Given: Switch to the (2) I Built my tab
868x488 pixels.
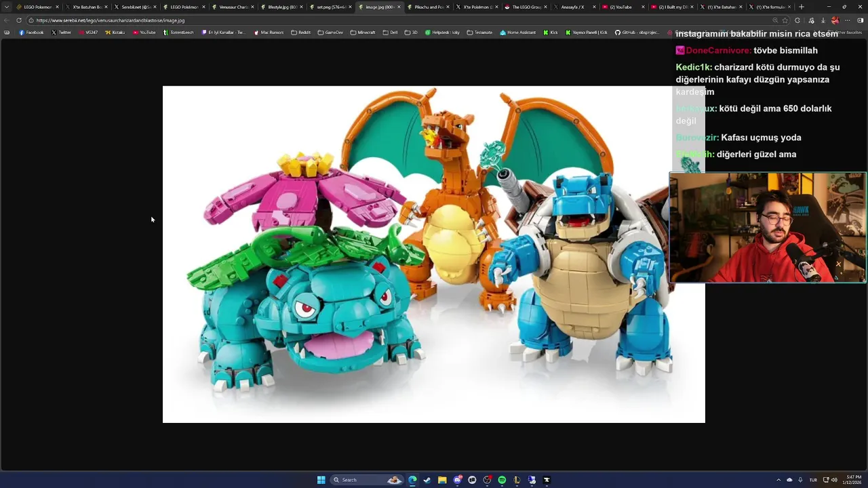Looking at the screenshot, I should coord(673,7).
